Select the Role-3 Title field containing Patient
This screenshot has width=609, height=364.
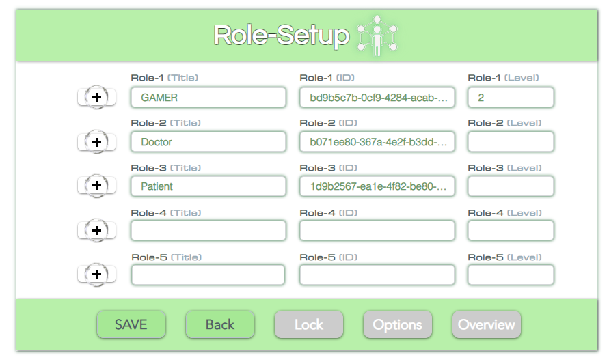tap(208, 186)
